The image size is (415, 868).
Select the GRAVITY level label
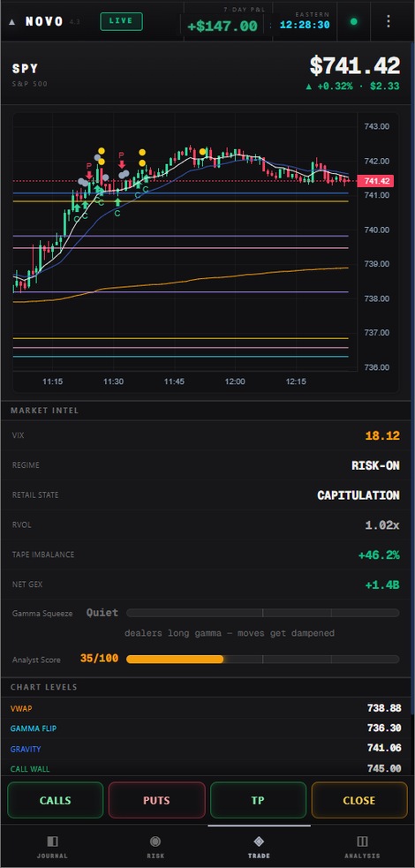pos(26,749)
